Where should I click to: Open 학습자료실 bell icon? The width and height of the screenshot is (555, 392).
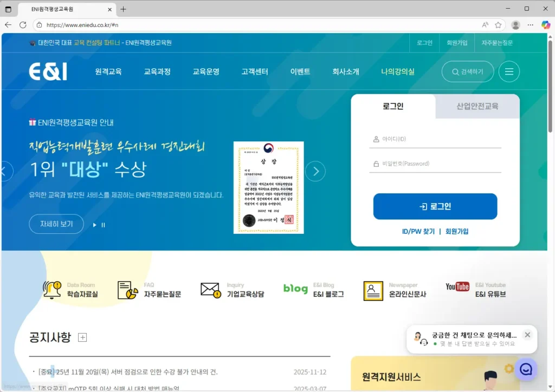click(x=52, y=290)
